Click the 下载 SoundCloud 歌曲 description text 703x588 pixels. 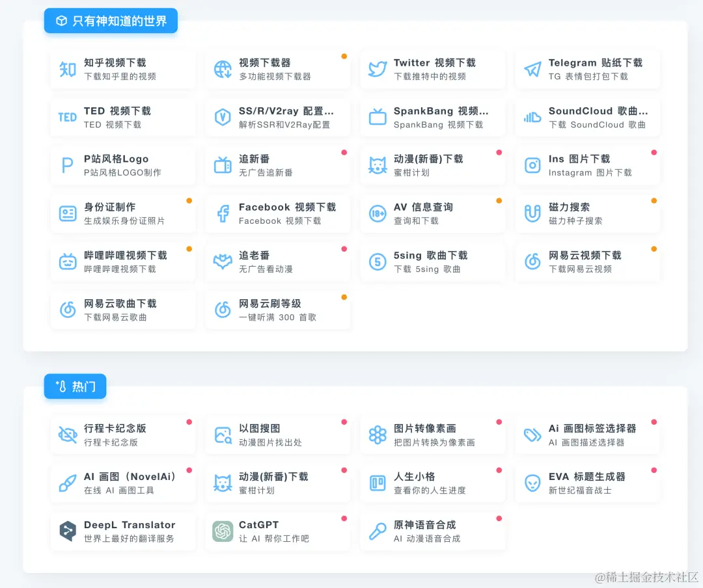pyautogui.click(x=597, y=125)
